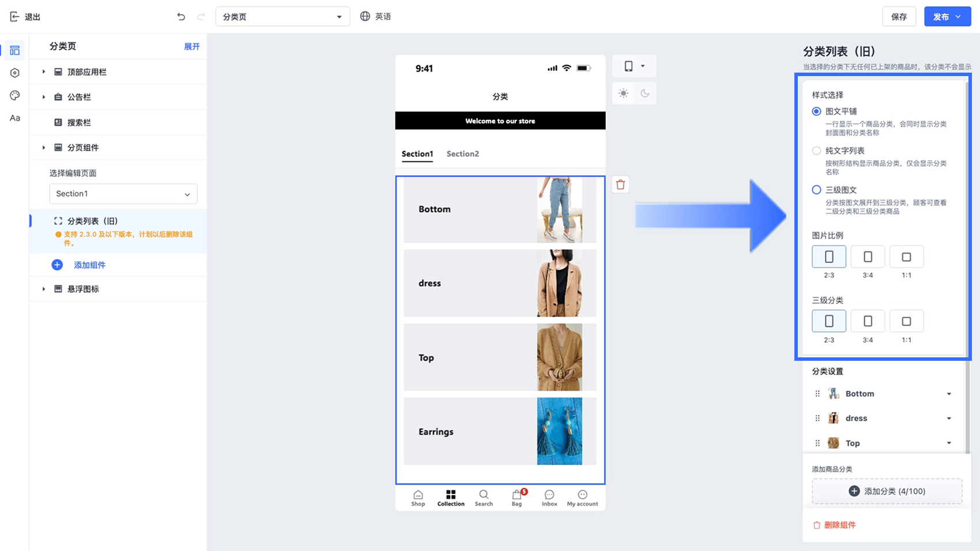Image resolution: width=980 pixels, height=551 pixels.
Task: Undo the last change
Action: (x=181, y=17)
